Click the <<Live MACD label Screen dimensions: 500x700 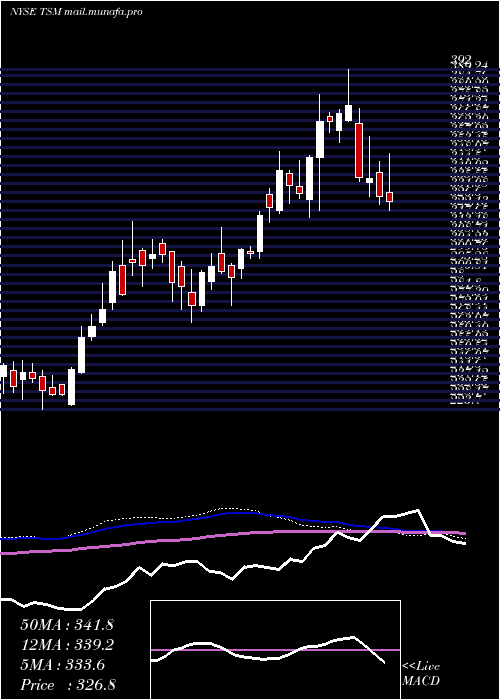tap(421, 674)
